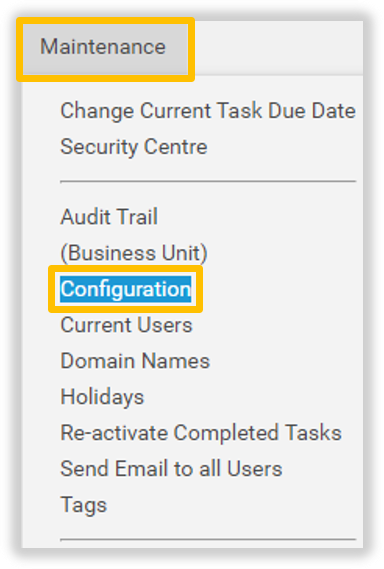Go to the audit trail log

(109, 217)
